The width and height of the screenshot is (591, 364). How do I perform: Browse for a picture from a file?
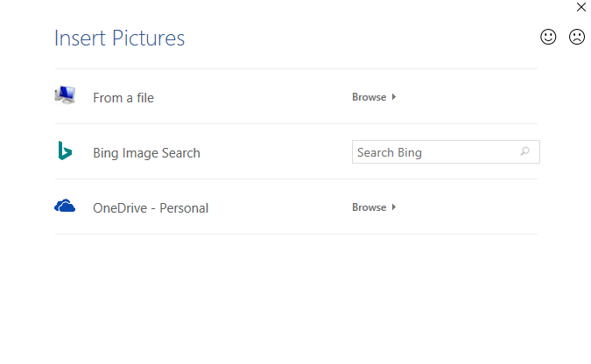(369, 97)
